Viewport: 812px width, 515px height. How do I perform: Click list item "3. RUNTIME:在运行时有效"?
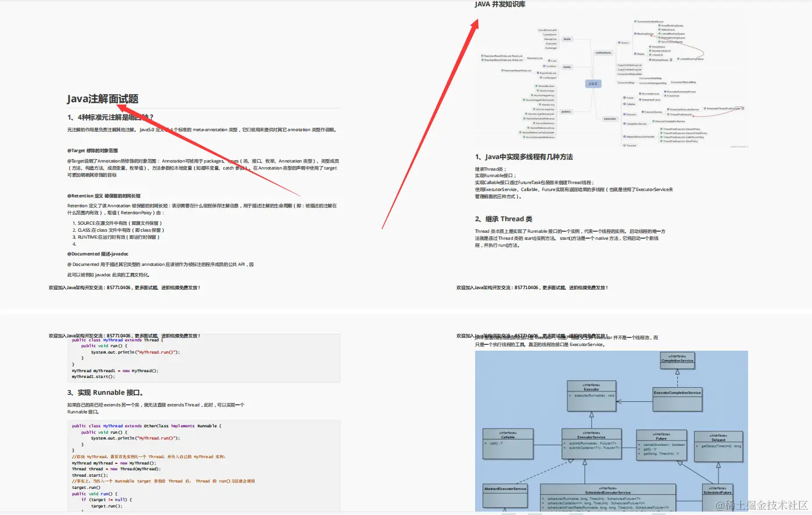tap(116, 237)
